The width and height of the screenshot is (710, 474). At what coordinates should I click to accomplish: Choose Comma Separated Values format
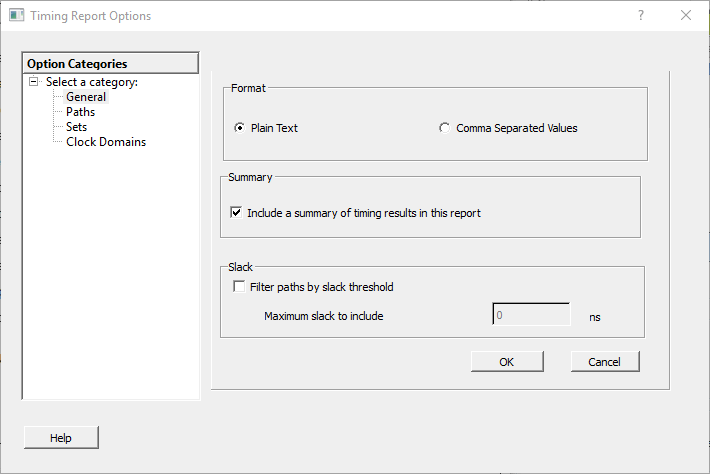[x=444, y=128]
